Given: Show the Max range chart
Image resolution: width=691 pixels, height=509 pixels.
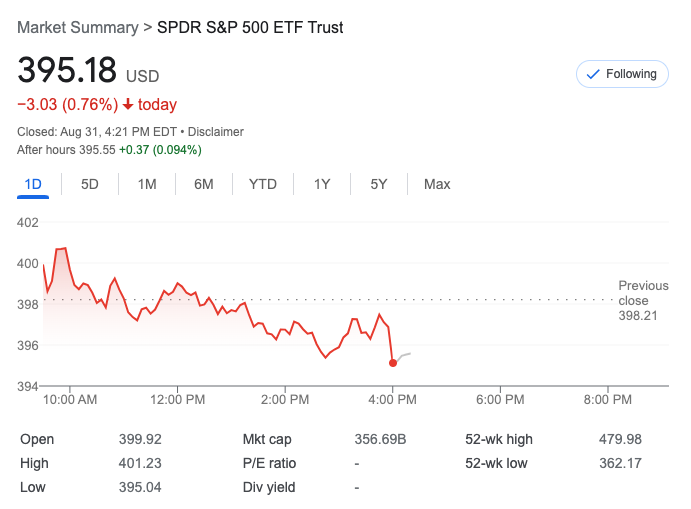Looking at the screenshot, I should [x=437, y=184].
